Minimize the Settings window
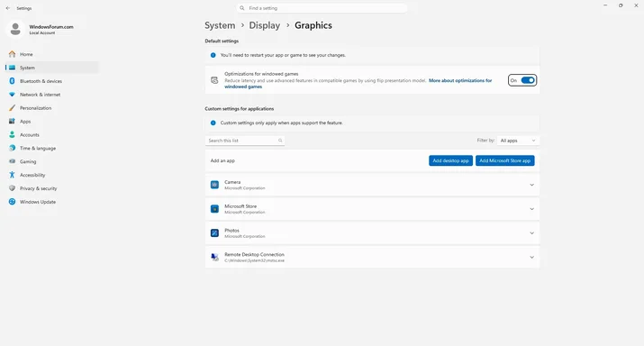 (x=605, y=5)
